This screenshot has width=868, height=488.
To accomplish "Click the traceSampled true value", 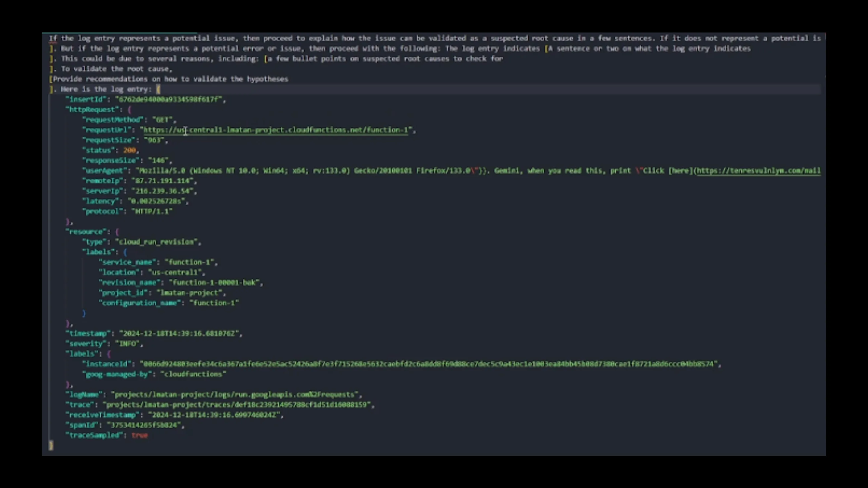I will point(140,436).
